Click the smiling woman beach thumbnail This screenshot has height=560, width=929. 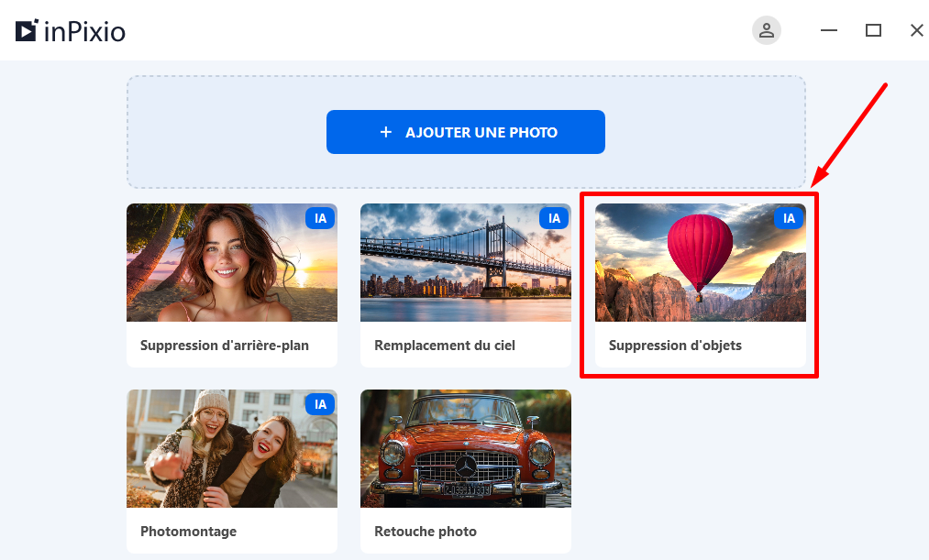pos(231,261)
